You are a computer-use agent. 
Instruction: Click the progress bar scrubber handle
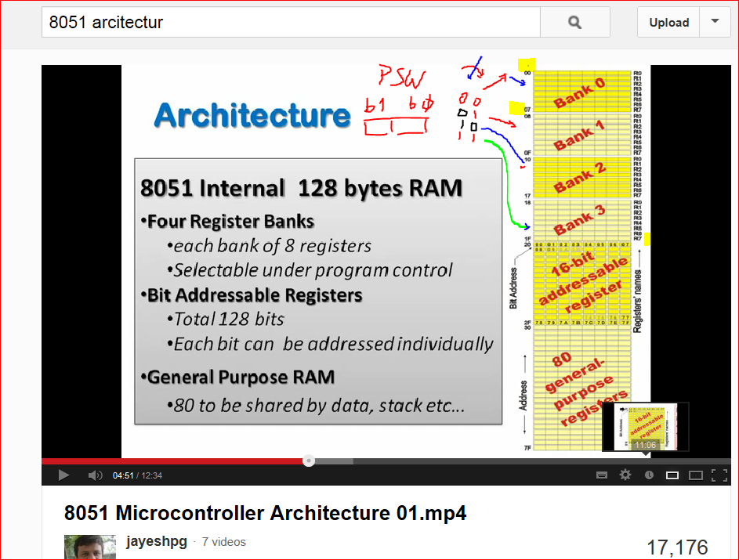[x=309, y=461]
